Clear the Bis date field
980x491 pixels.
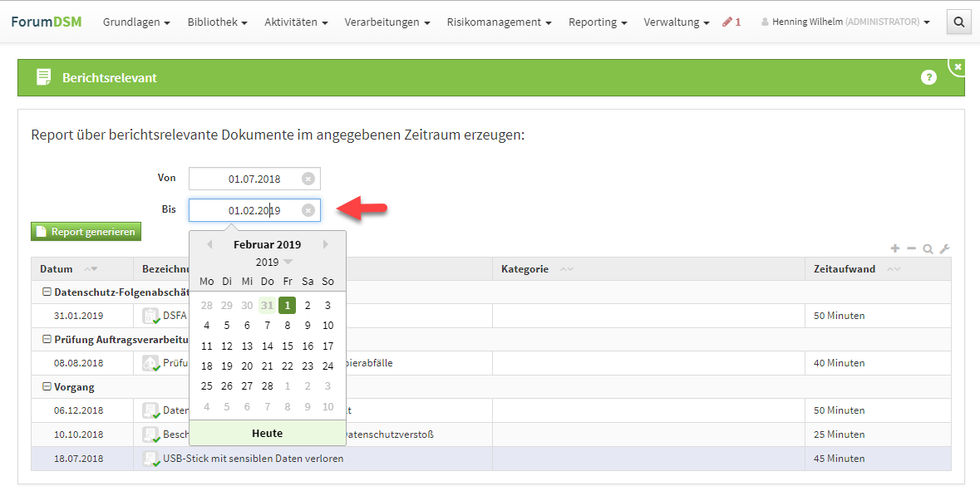coord(308,211)
